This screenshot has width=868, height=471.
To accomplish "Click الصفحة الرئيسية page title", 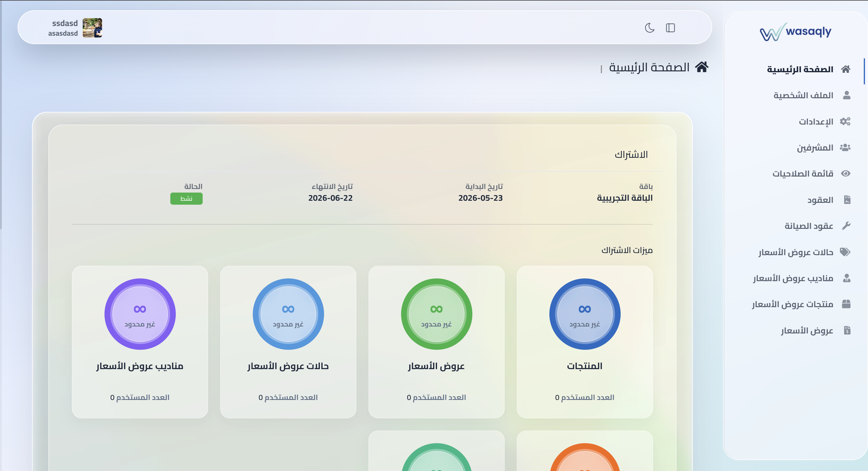I will coord(649,67).
